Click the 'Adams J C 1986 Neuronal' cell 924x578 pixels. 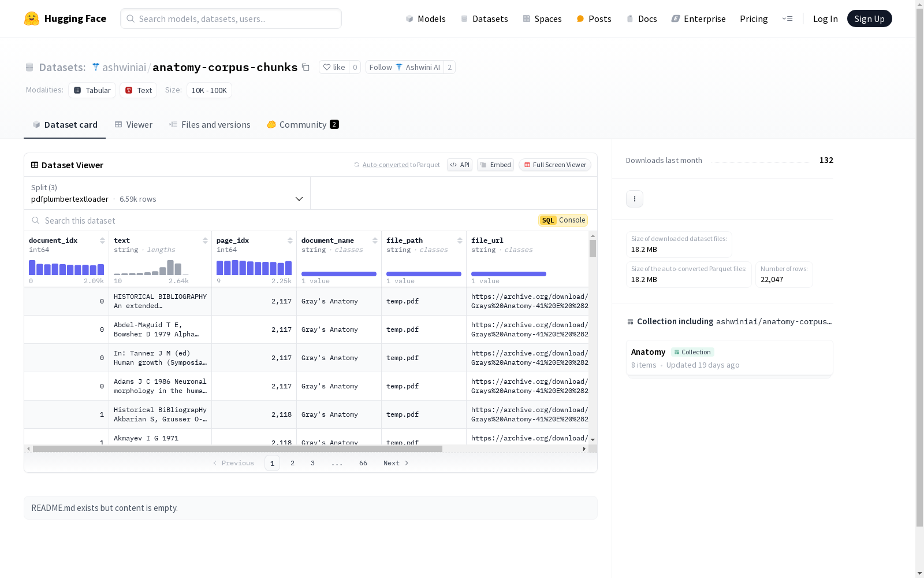(x=160, y=386)
